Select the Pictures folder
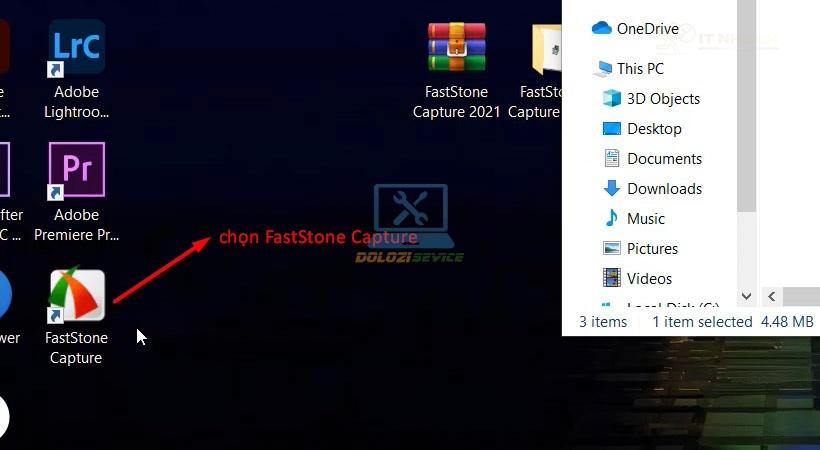820x450 pixels. point(652,249)
